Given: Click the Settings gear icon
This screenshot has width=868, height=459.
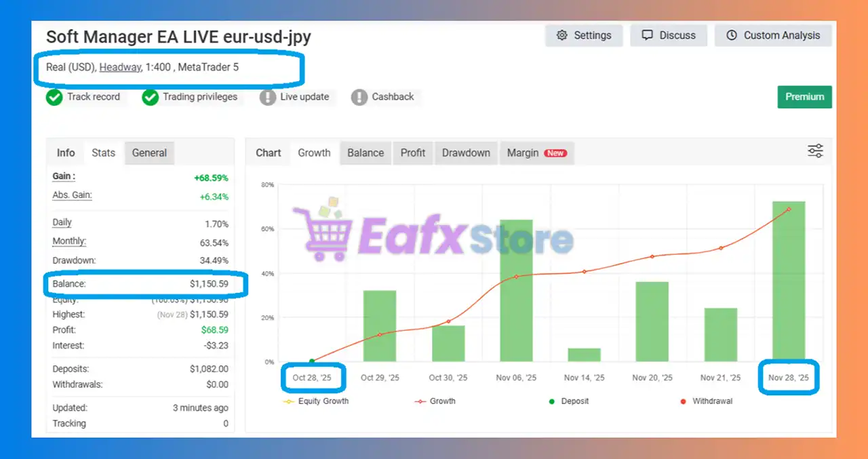Looking at the screenshot, I should click(562, 35).
